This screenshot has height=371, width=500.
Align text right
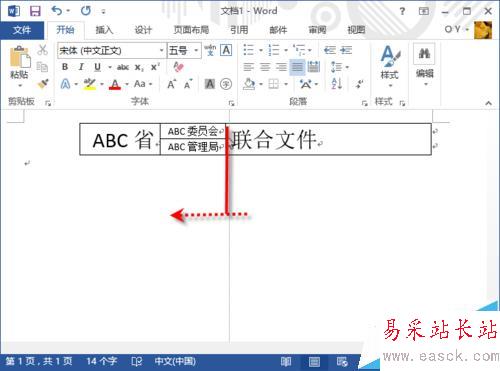point(281,67)
